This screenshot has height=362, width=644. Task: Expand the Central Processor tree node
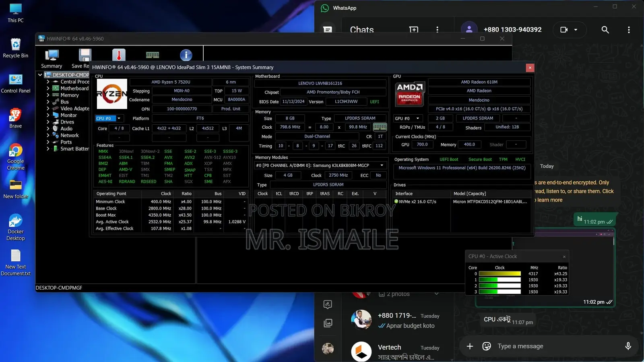(x=48, y=82)
